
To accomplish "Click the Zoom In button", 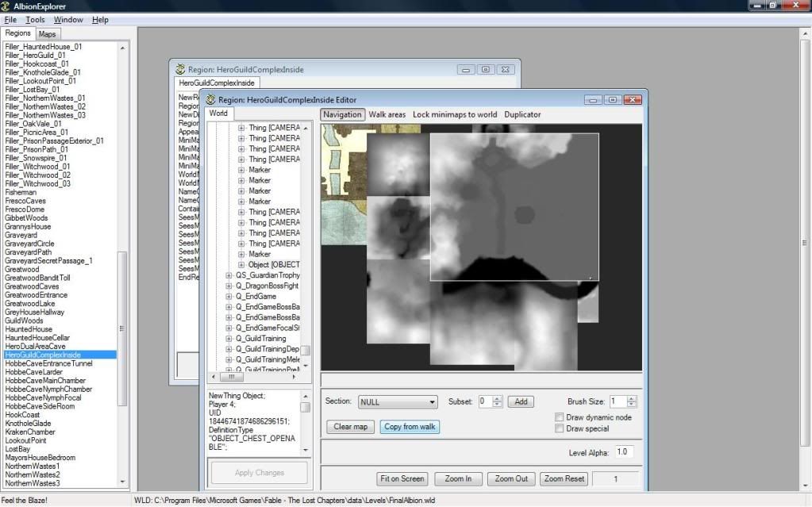I will 458,478.
